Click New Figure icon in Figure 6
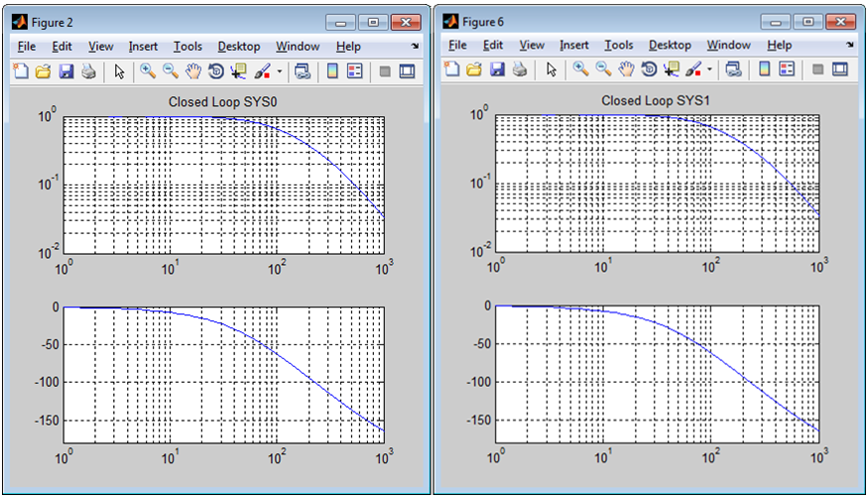 tap(451, 69)
